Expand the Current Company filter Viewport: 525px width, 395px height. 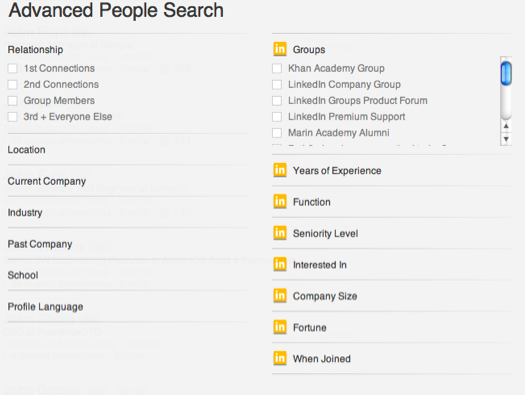pyautogui.click(x=47, y=181)
